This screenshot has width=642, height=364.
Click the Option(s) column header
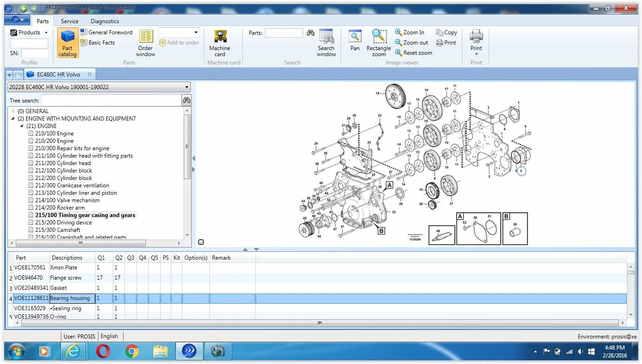196,258
